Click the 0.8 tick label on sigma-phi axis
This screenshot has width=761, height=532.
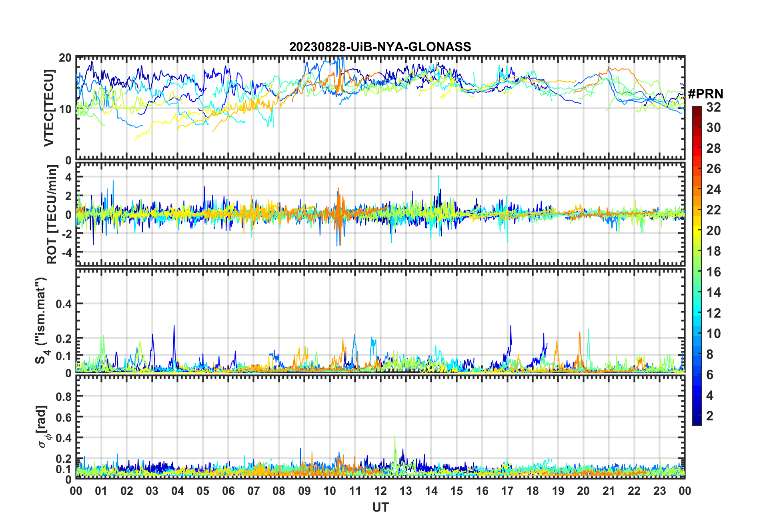(x=64, y=396)
